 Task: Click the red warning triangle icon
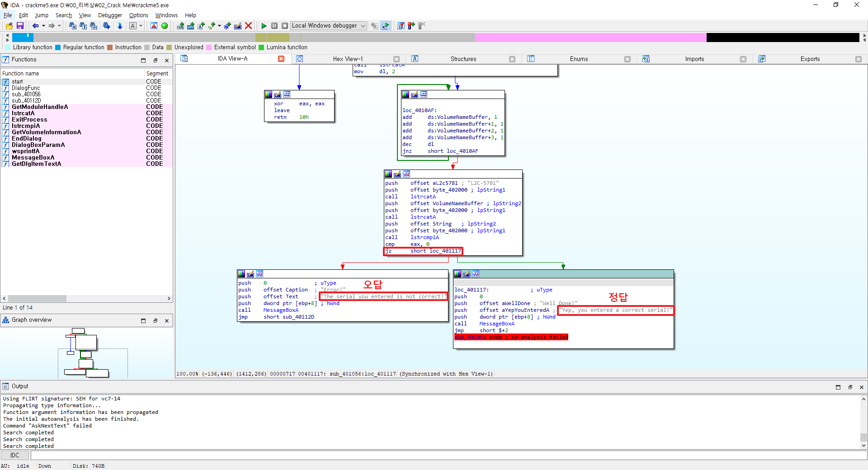click(x=154, y=26)
